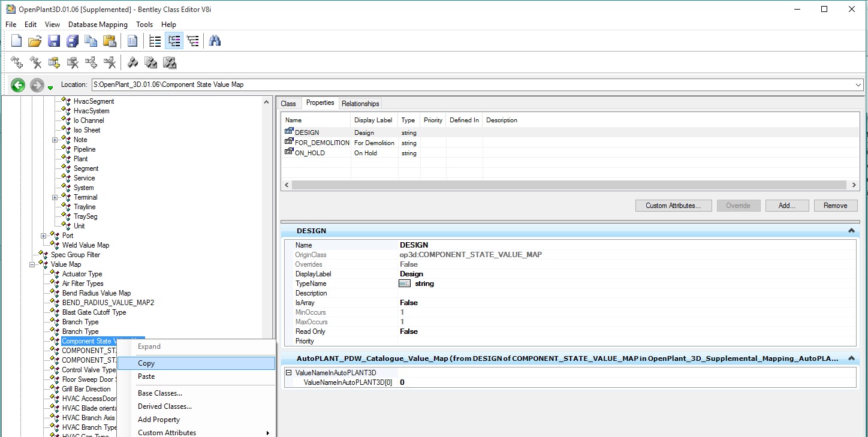Viewport: 868px width, 437px height.
Task: Open the Edit menu
Action: click(x=31, y=25)
